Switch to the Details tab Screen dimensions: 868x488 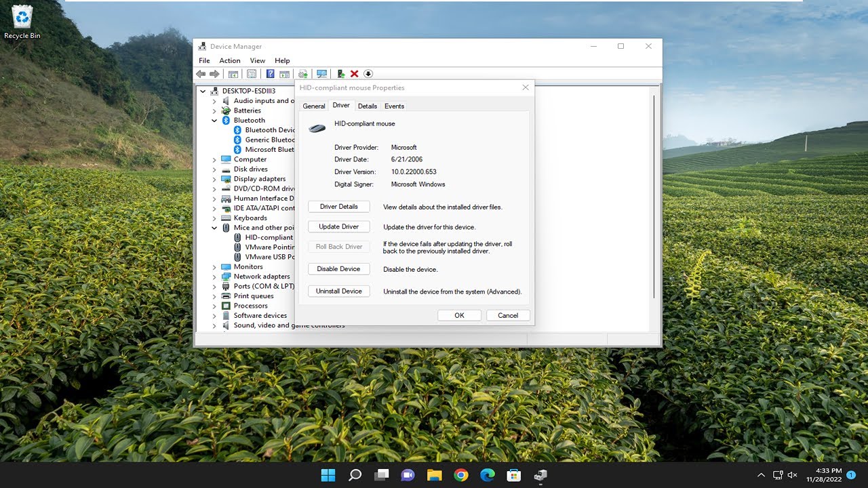(368, 106)
